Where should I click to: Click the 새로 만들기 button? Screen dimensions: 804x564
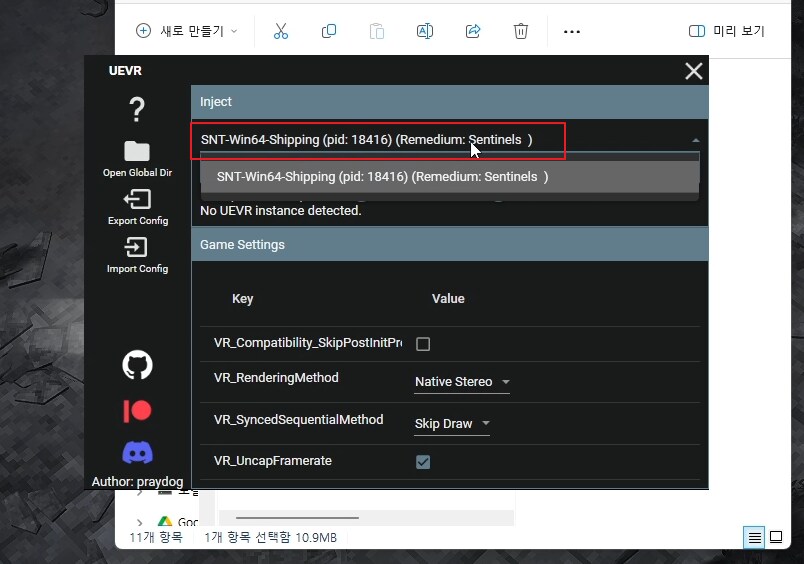pos(187,31)
